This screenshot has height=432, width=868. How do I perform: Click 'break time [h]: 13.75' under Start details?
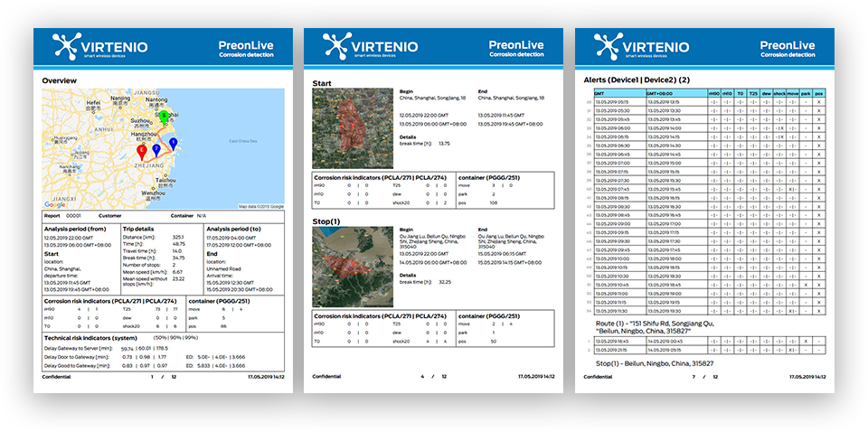[426, 144]
